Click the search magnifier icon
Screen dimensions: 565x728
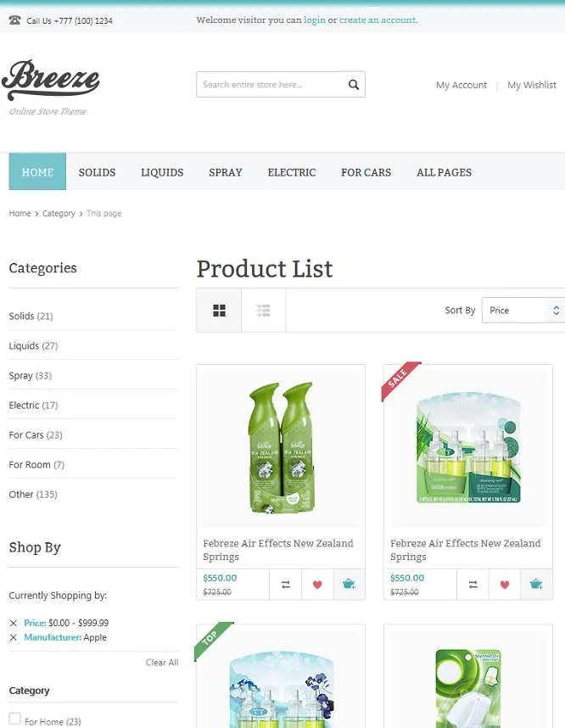pos(354,85)
